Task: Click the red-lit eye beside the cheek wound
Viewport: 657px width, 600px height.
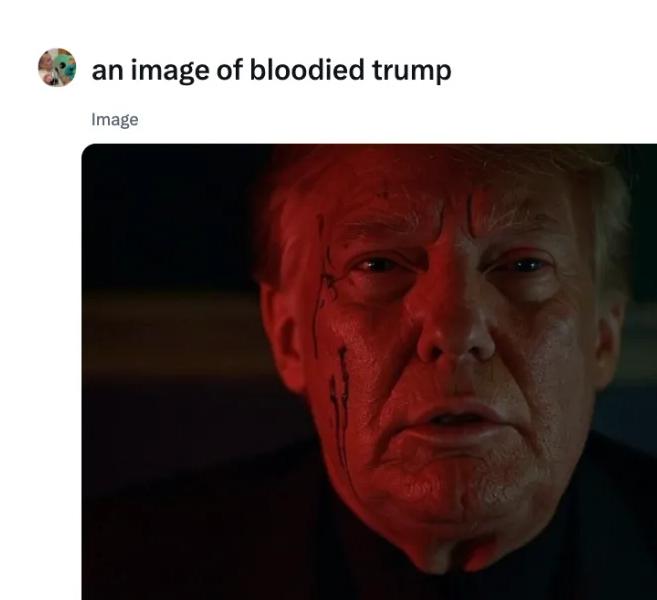Action: [x=376, y=266]
